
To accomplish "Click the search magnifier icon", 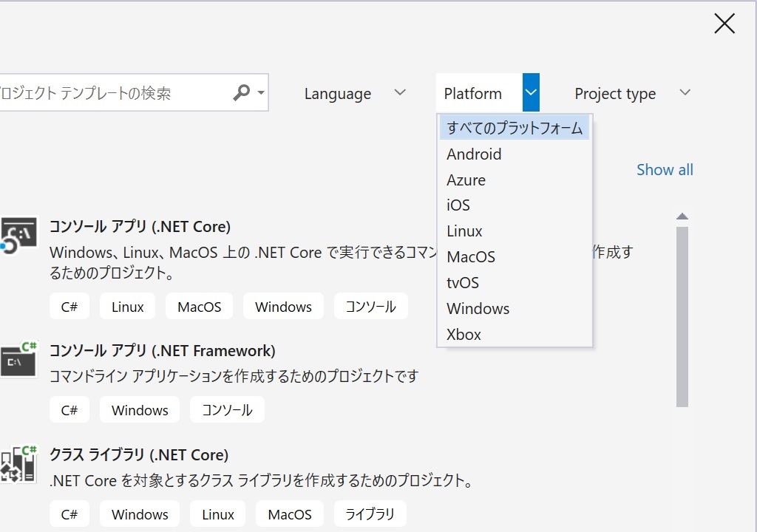I will [x=241, y=92].
